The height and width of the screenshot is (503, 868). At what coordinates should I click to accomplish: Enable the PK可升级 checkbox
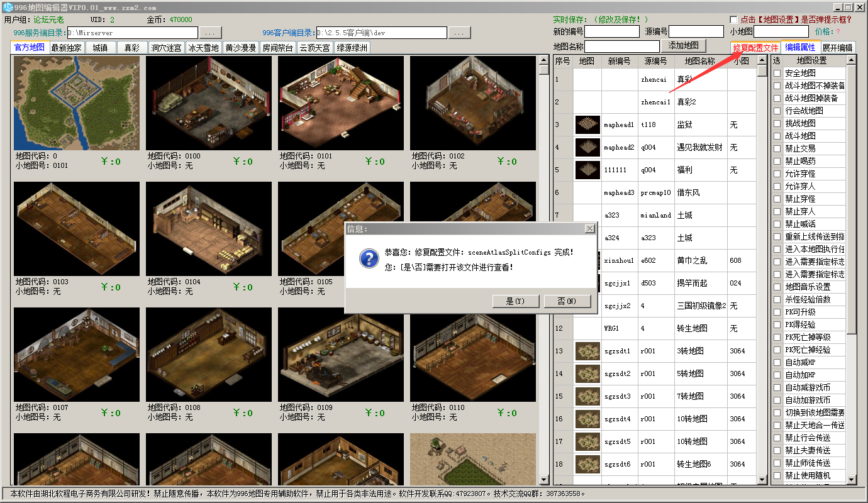[x=777, y=312]
